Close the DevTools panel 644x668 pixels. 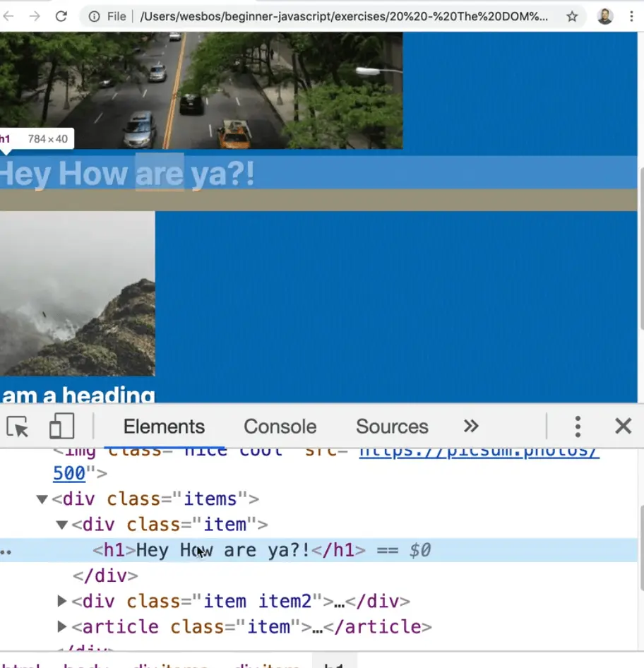click(623, 427)
